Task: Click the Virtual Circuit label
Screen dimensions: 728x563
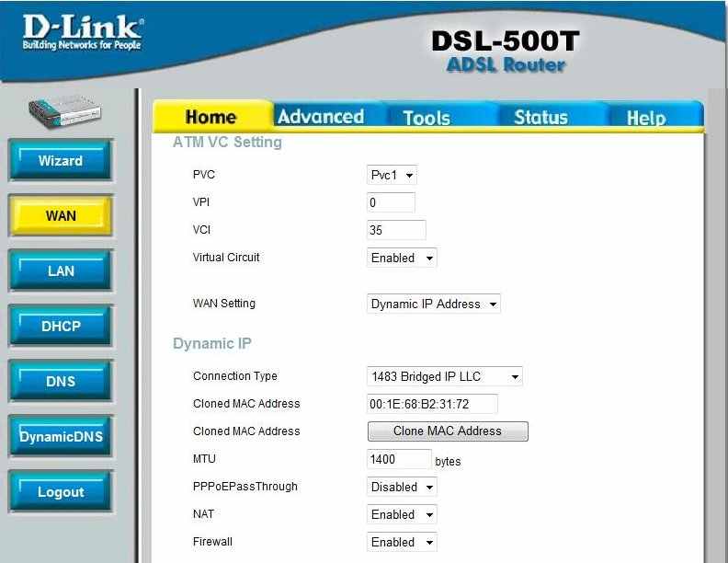Action: tap(226, 258)
